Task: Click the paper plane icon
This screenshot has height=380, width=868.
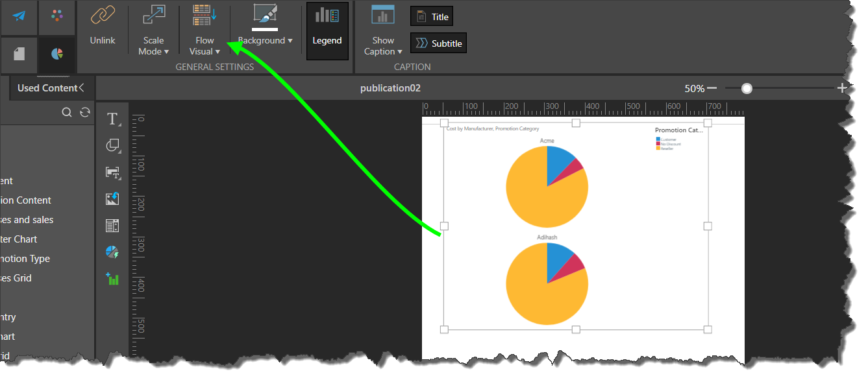Action: pos(19,16)
